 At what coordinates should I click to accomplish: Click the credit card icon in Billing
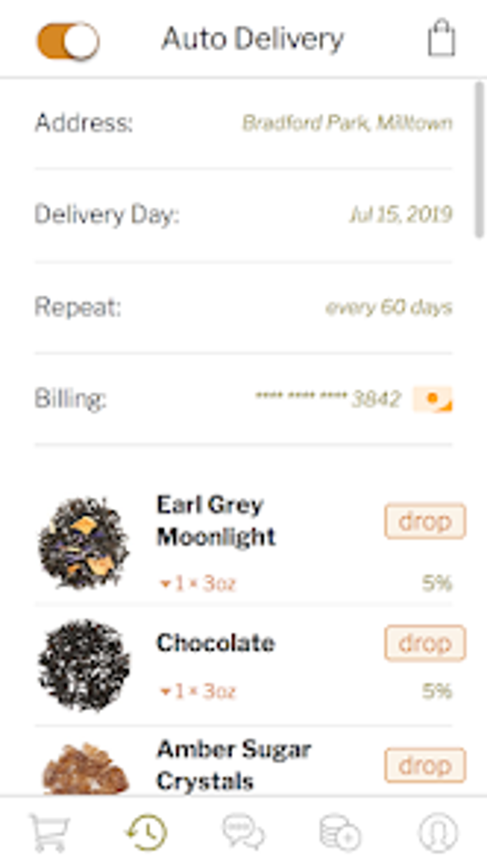433,399
